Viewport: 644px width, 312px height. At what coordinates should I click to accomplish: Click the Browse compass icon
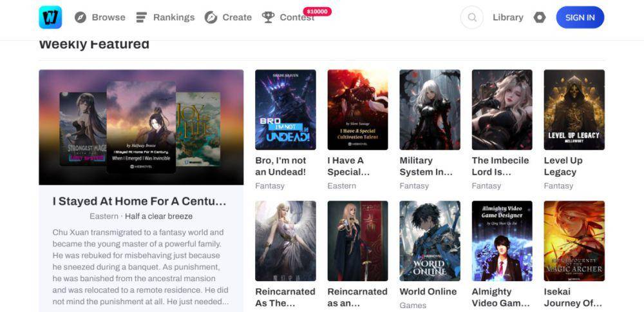[x=80, y=17]
